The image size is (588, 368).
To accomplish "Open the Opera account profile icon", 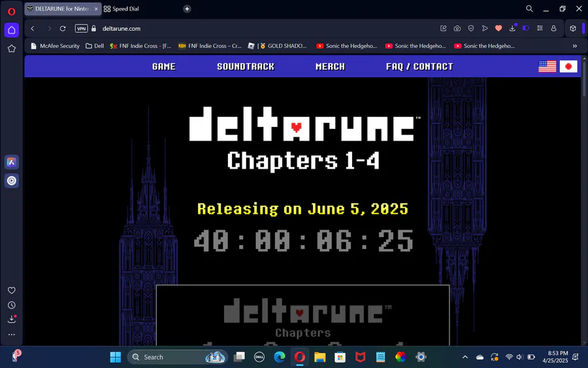I will pos(553,29).
